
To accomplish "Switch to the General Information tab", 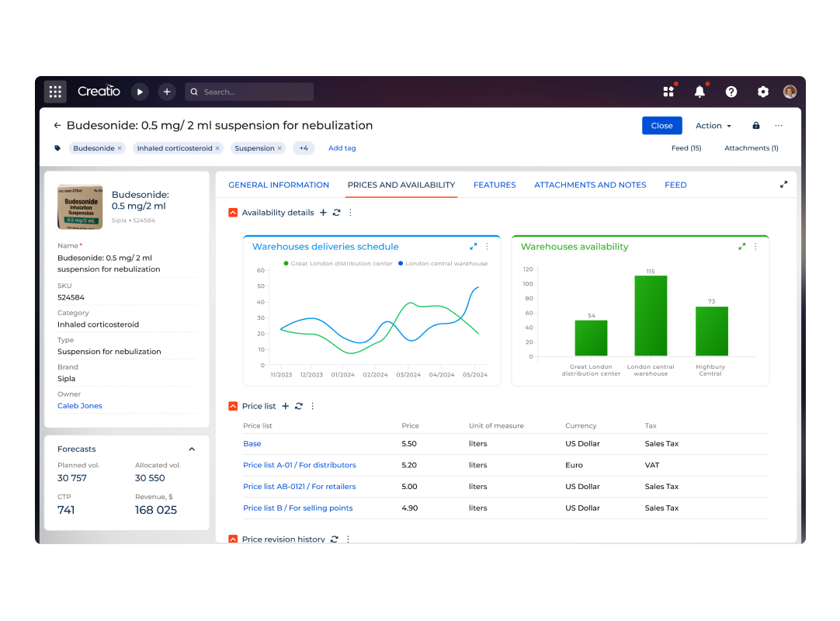I will (279, 185).
